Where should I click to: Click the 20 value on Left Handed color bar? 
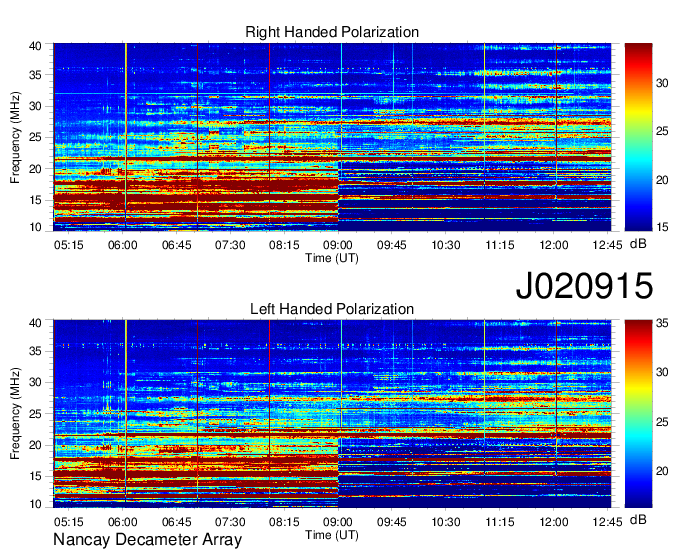pyautogui.click(x=662, y=471)
